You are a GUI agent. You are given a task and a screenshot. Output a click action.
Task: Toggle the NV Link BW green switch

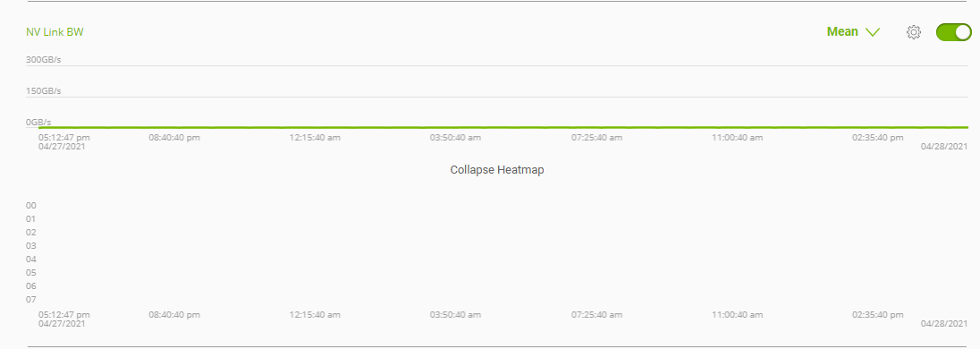(953, 32)
